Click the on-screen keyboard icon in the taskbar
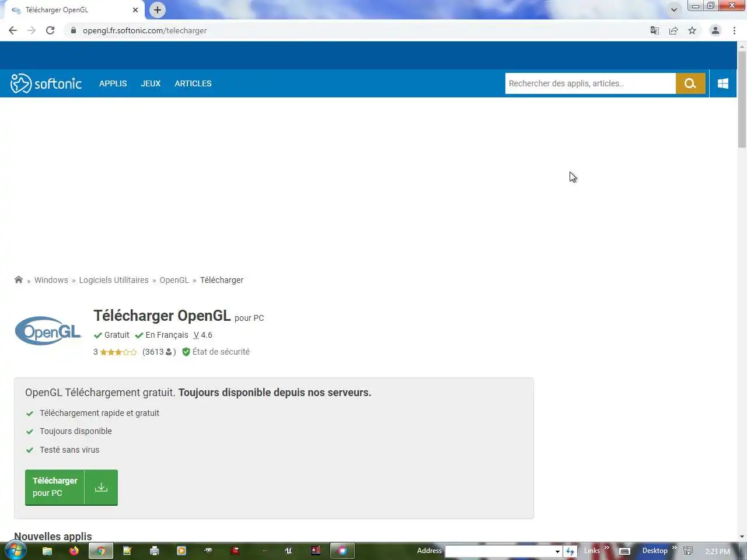Screen dimensions: 747x560 click(x=624, y=551)
